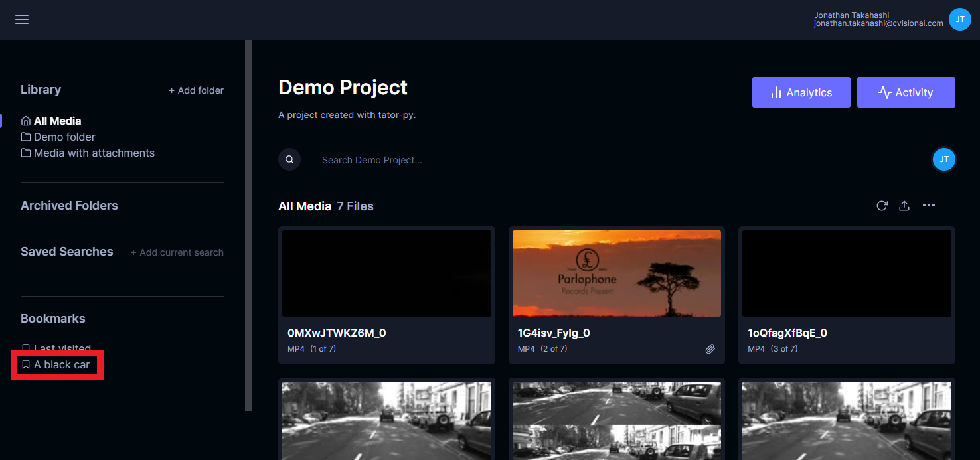Click the folder icon beside Demo folder

click(26, 137)
